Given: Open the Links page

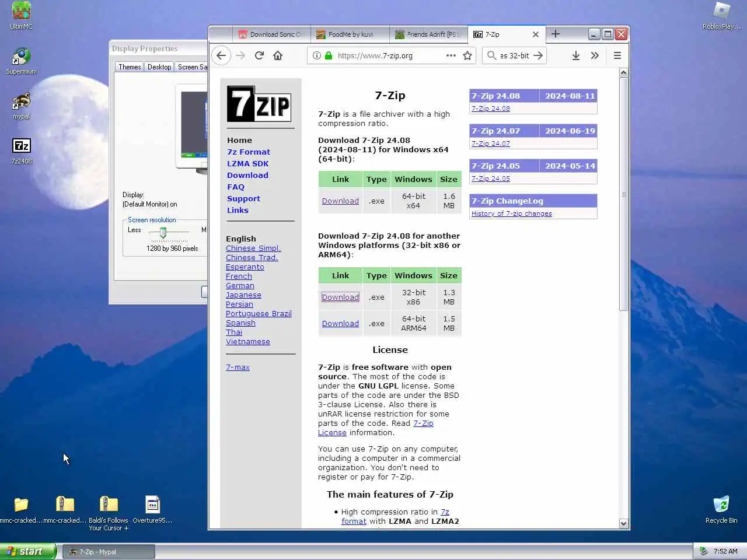Looking at the screenshot, I should (238, 211).
